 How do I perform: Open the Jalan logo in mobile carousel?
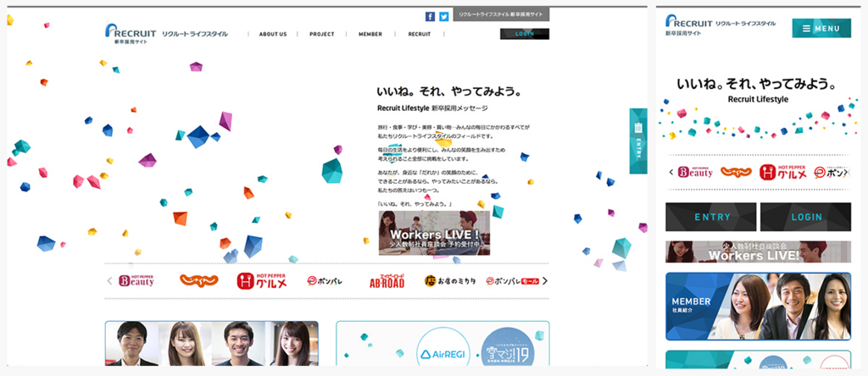point(737,172)
